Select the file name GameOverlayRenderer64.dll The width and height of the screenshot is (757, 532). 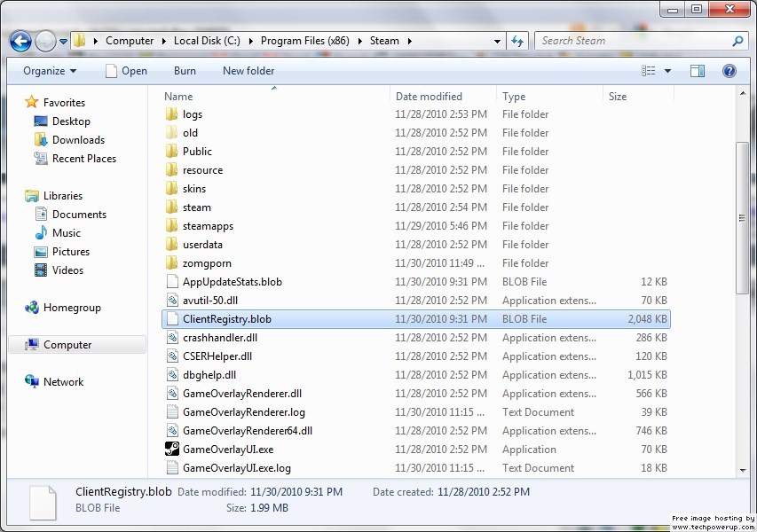pyautogui.click(x=248, y=431)
